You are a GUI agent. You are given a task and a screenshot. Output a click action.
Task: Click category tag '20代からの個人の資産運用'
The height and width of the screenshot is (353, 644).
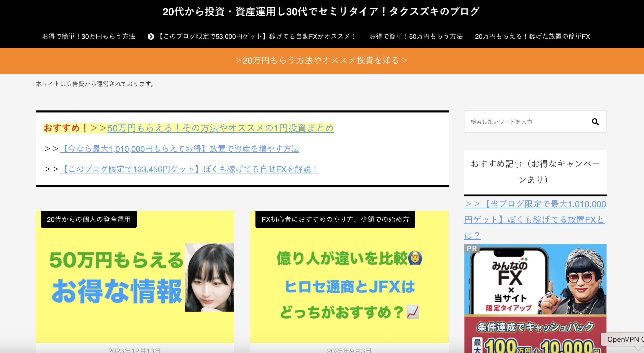point(89,219)
